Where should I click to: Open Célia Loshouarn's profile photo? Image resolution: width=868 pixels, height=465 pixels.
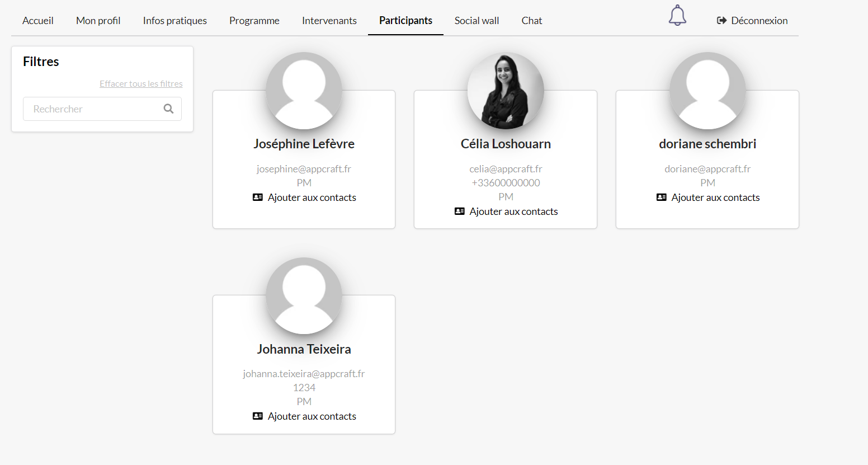506,91
